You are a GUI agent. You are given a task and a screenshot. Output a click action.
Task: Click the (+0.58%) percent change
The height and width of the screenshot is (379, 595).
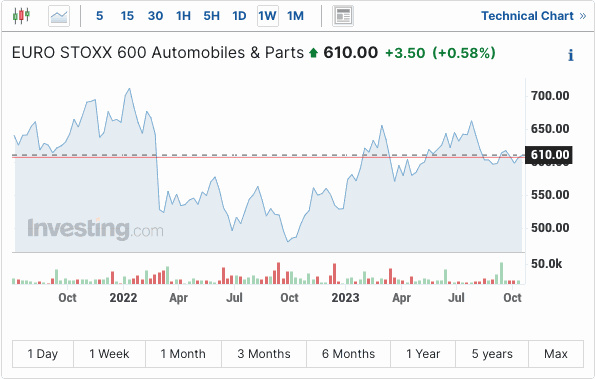click(464, 53)
